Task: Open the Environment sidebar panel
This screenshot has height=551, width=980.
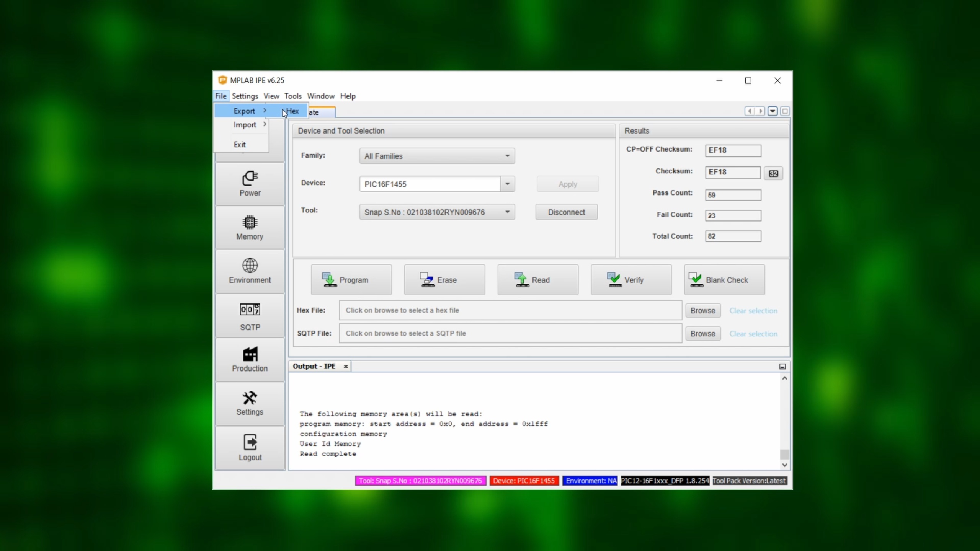Action: [x=250, y=271]
